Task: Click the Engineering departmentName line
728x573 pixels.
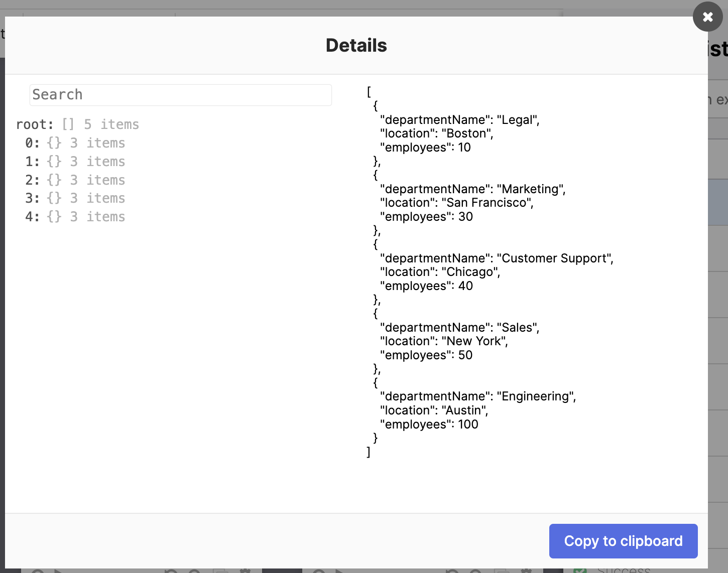Action: (x=477, y=396)
